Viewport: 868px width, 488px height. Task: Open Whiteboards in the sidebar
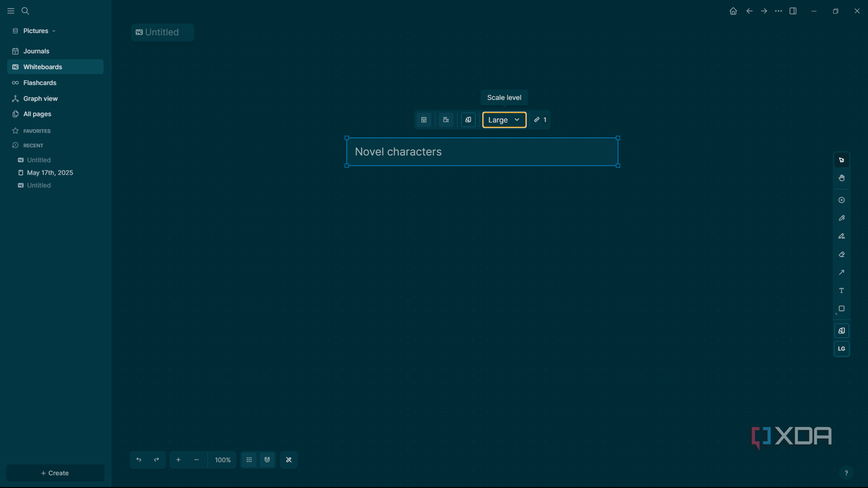56,67
